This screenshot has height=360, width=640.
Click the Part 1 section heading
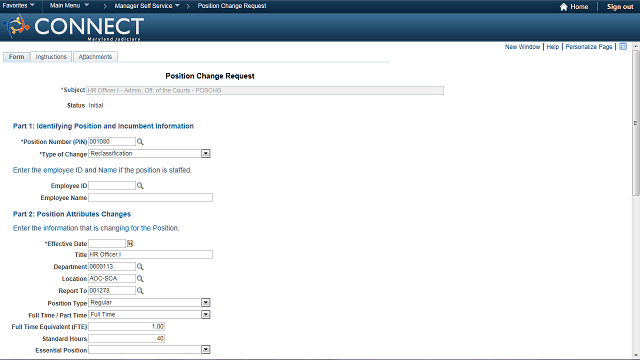103,126
